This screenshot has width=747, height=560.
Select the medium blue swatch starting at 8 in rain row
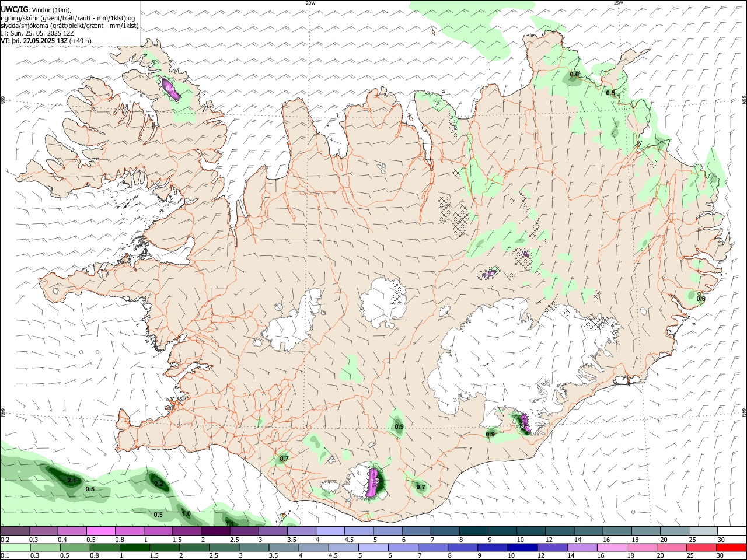pos(463,548)
